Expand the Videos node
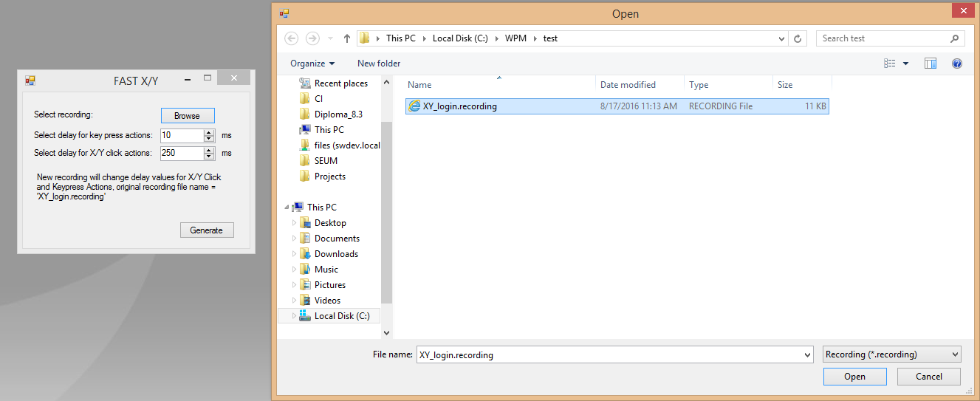Image resolution: width=980 pixels, height=401 pixels. coord(295,301)
